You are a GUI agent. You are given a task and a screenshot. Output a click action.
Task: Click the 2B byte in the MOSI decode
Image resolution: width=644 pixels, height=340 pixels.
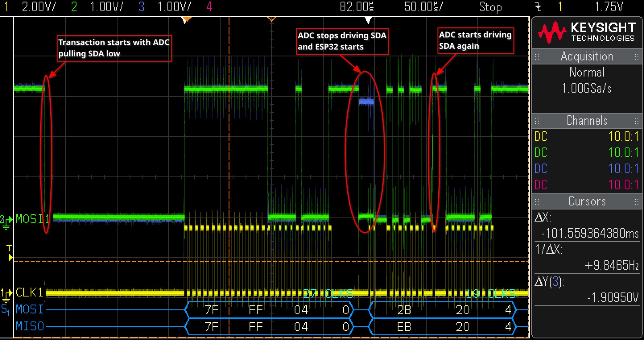pos(404,310)
